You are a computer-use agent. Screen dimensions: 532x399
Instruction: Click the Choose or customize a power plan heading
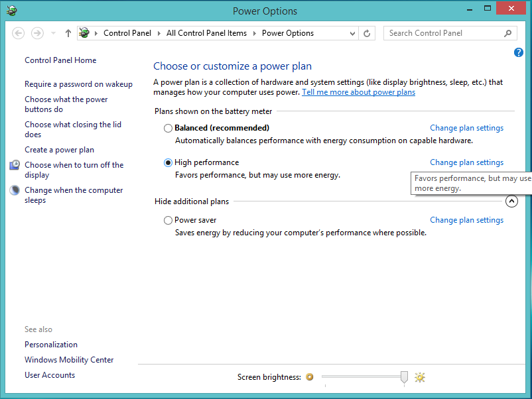[x=232, y=66]
